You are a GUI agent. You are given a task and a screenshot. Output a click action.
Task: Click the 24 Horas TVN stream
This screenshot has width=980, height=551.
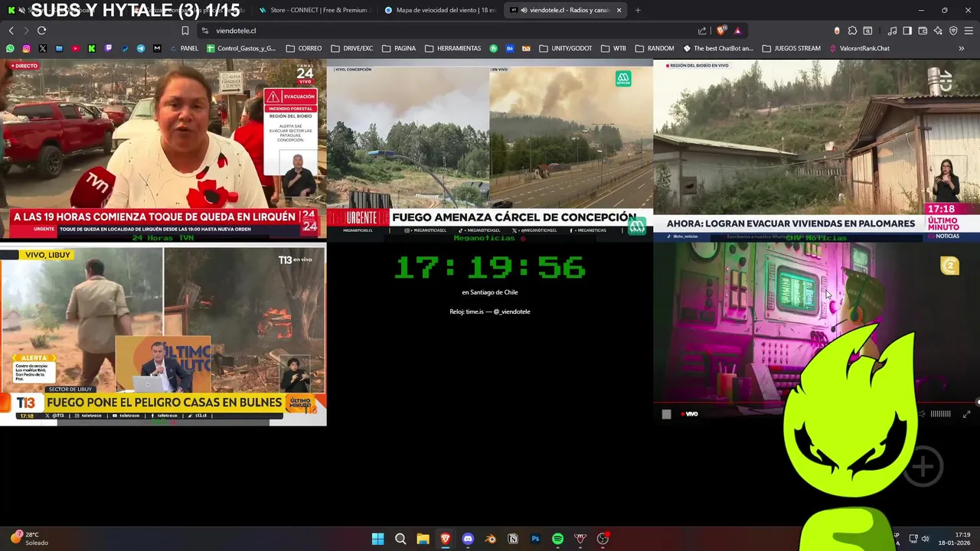(163, 149)
